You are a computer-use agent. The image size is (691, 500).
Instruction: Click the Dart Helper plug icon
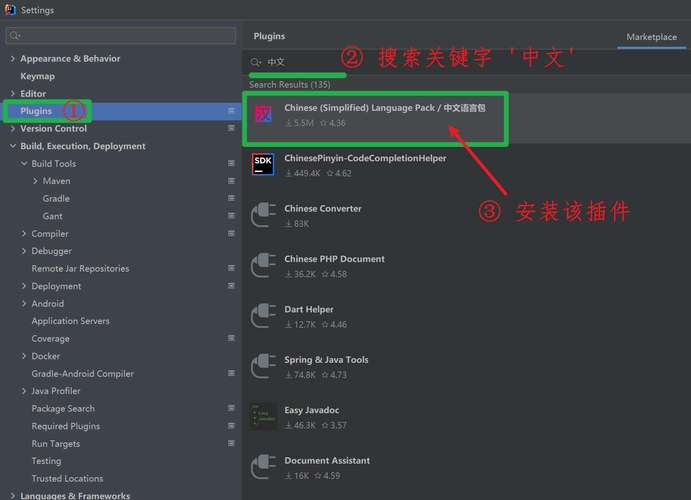[x=263, y=316]
